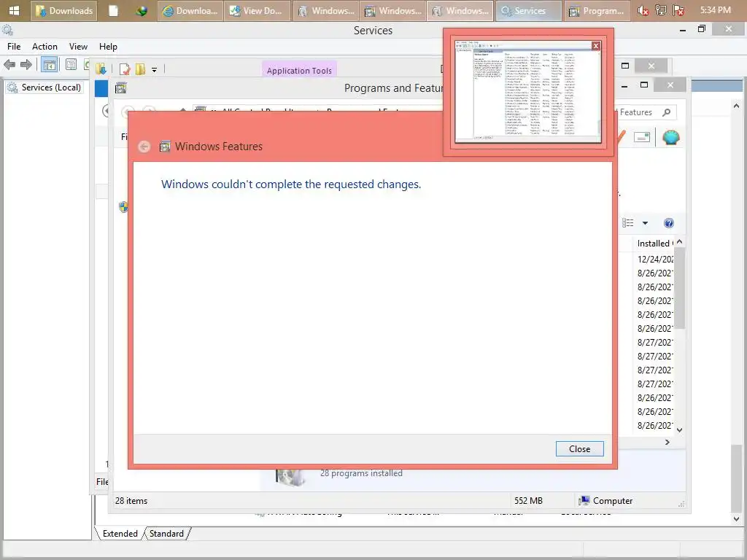
Task: Click the program list scrollbar down arrow
Action: pyautogui.click(x=680, y=429)
